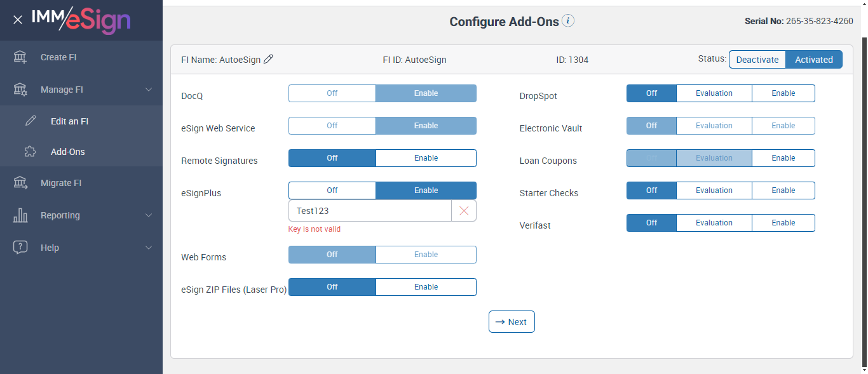Clear the eSignPlus key with the X icon

point(464,211)
